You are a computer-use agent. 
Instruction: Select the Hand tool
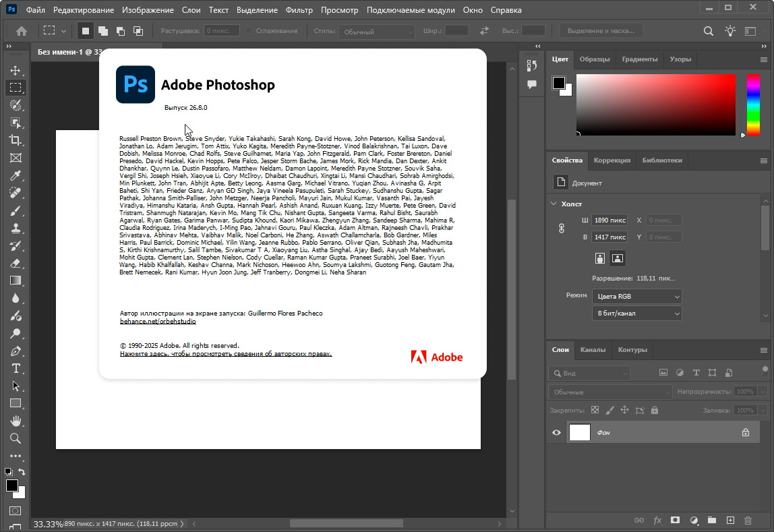(x=16, y=421)
